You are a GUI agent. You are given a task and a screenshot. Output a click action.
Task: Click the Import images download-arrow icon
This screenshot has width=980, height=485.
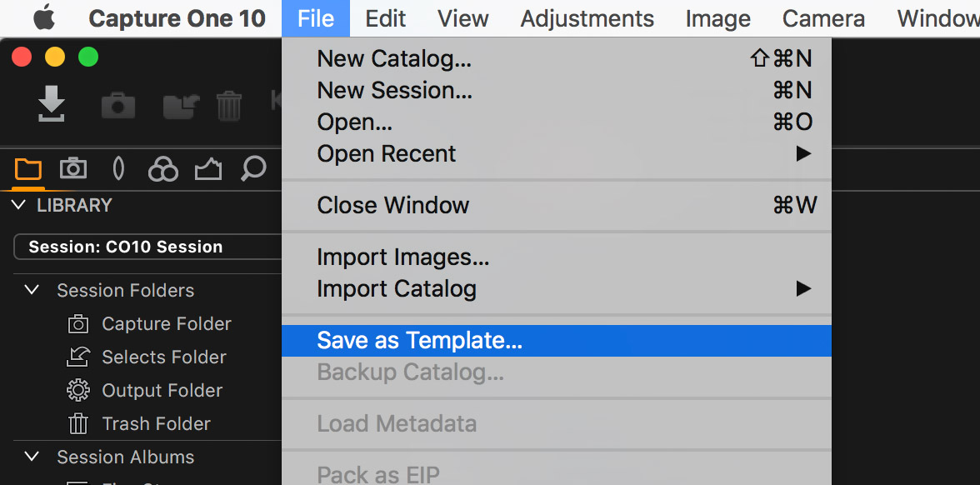point(52,103)
